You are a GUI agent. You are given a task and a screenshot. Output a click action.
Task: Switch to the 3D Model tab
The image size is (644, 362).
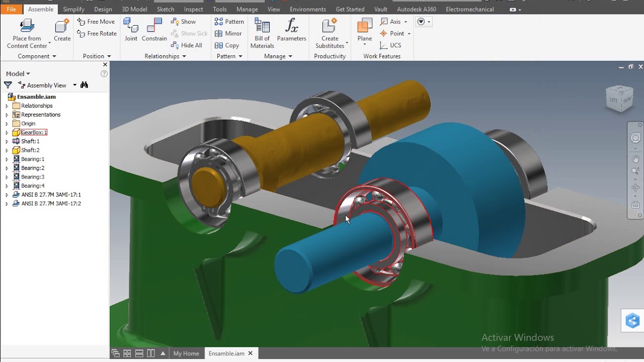[134, 9]
